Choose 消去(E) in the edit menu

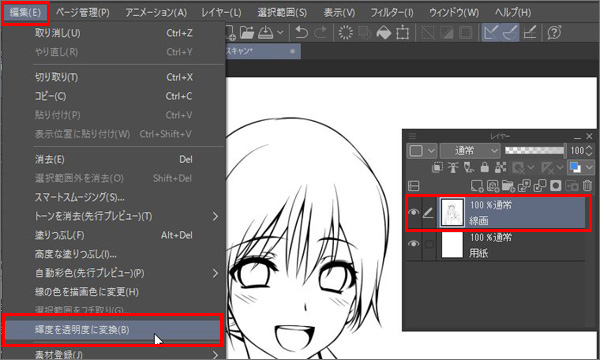tap(113, 159)
